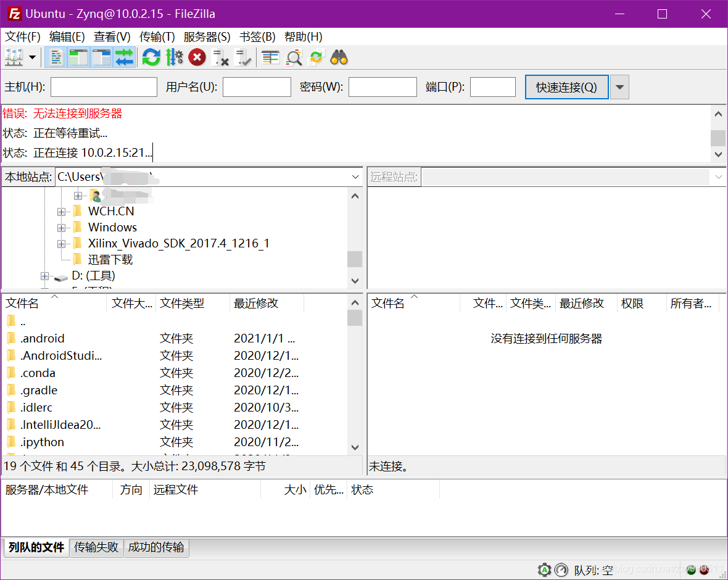
Task: Expand D: (工具) drive node
Action: click(44, 276)
